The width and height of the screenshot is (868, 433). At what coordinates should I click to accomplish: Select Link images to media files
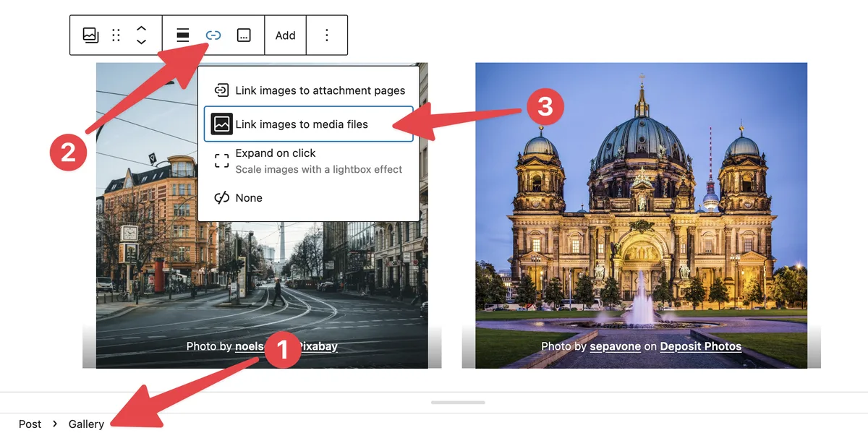309,124
